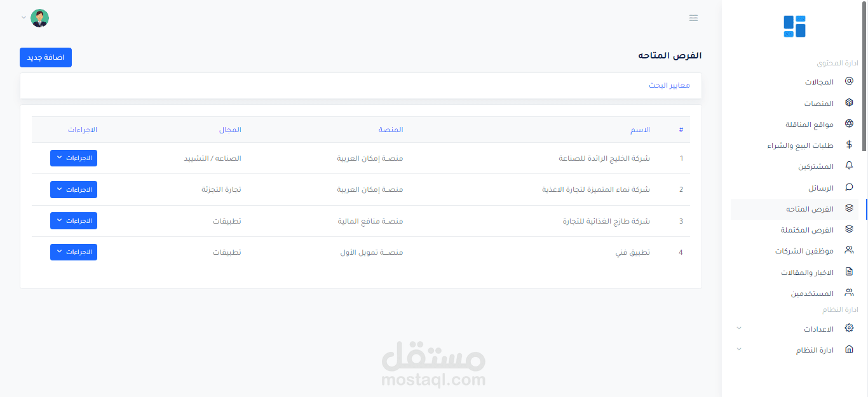This screenshot has height=397, width=868.
Task: Click the user avatar picture
Action: 39,18
